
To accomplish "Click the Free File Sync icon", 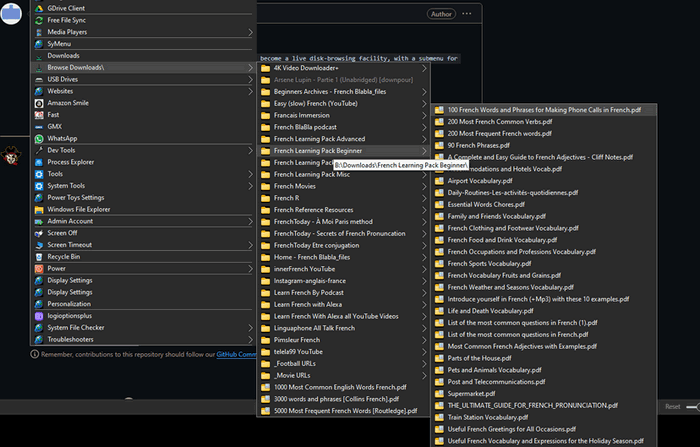I will click(37, 20).
